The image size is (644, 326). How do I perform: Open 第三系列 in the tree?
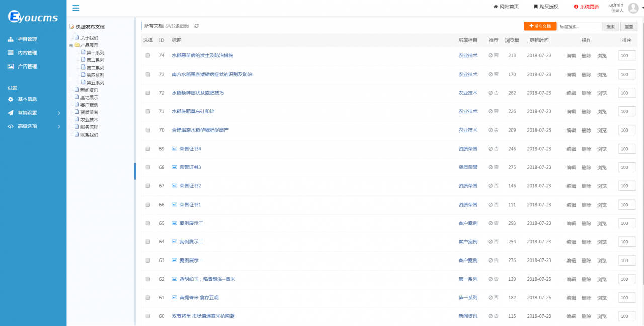click(95, 68)
